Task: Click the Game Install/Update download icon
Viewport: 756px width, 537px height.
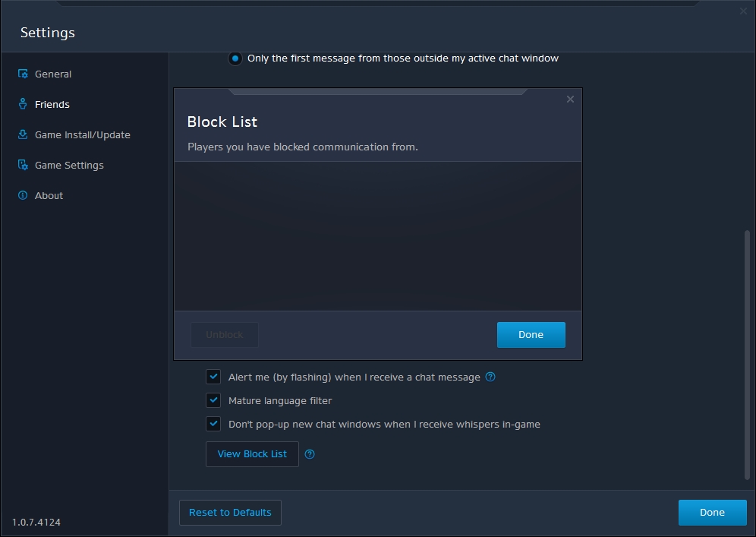Action: [23, 135]
